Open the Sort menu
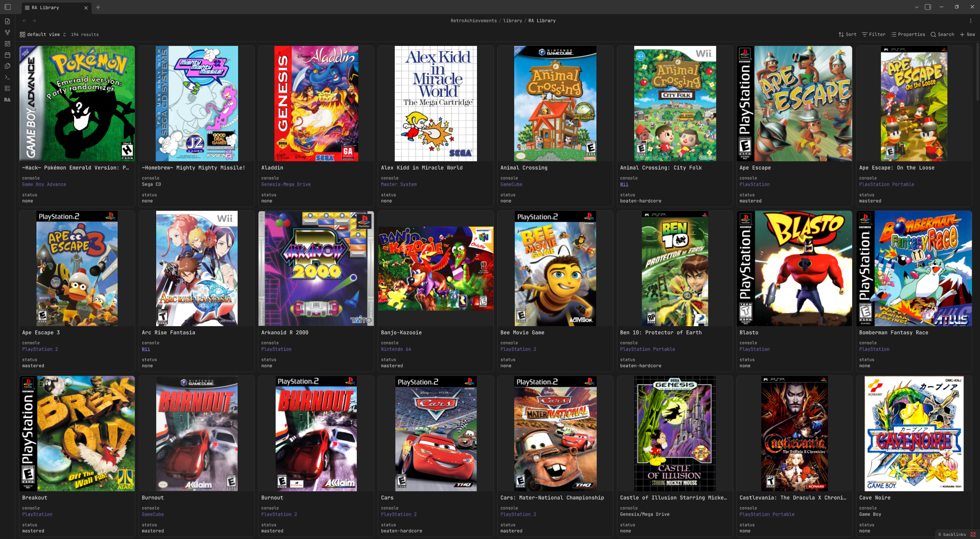The width and height of the screenshot is (980, 539). point(847,34)
